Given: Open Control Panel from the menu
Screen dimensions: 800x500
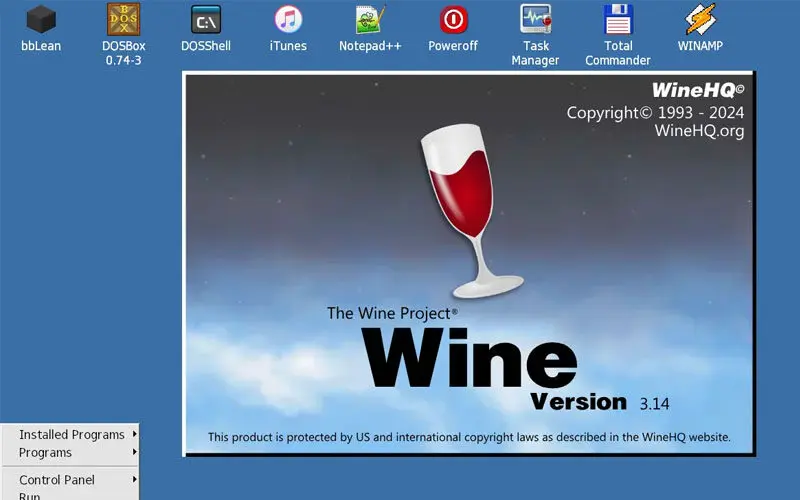Looking at the screenshot, I should click(57, 480).
